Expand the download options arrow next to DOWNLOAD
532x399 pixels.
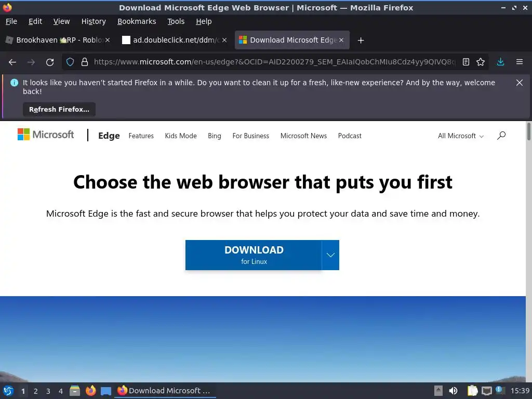pyautogui.click(x=330, y=255)
